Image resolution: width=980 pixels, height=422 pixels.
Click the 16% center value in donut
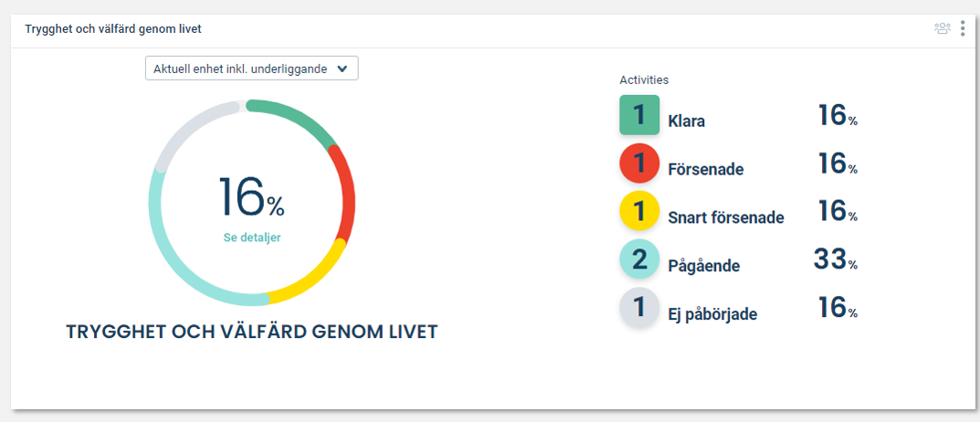pyautogui.click(x=251, y=197)
